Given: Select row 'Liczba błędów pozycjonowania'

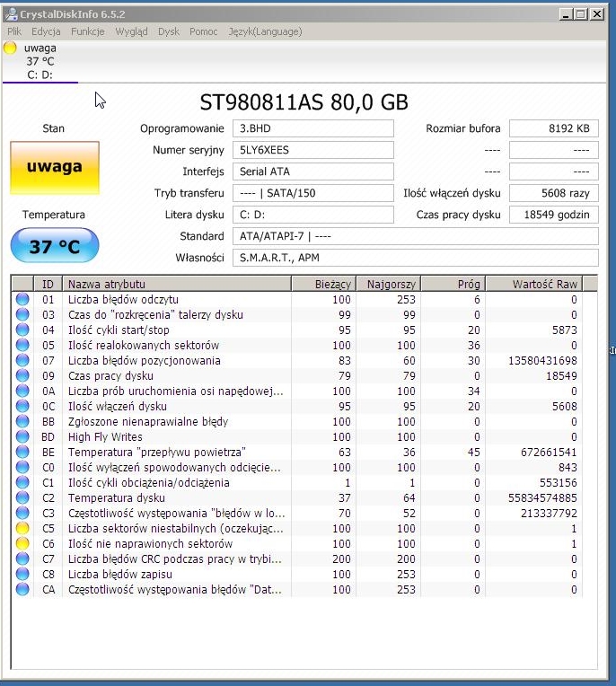Looking at the screenshot, I should tap(297, 360).
